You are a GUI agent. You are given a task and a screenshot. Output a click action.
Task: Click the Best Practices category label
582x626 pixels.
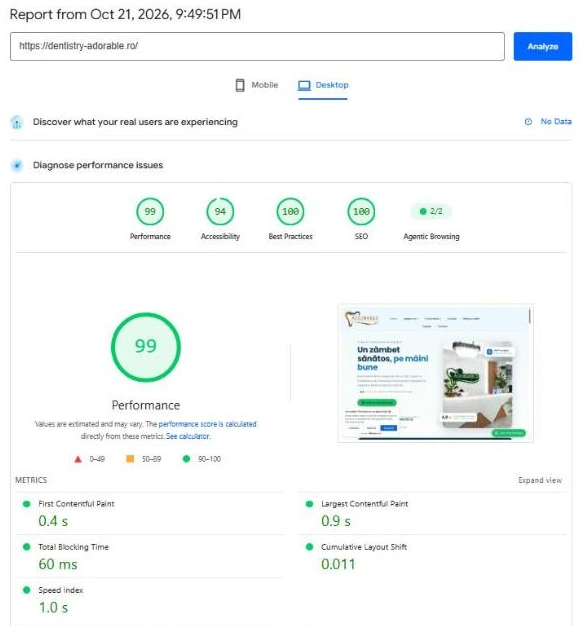291,236
